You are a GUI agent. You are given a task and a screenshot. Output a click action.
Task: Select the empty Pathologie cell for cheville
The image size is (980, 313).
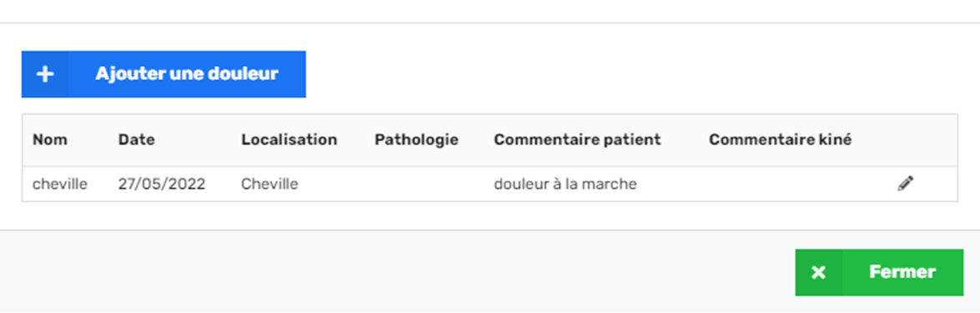coord(423,184)
